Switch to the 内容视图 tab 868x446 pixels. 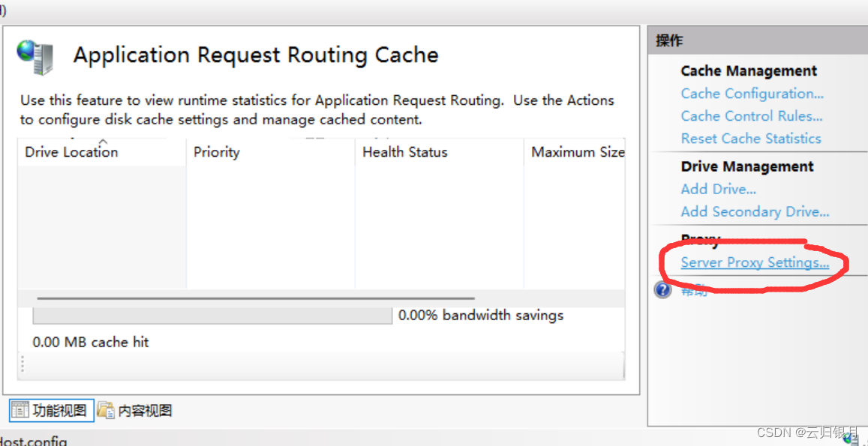point(145,411)
